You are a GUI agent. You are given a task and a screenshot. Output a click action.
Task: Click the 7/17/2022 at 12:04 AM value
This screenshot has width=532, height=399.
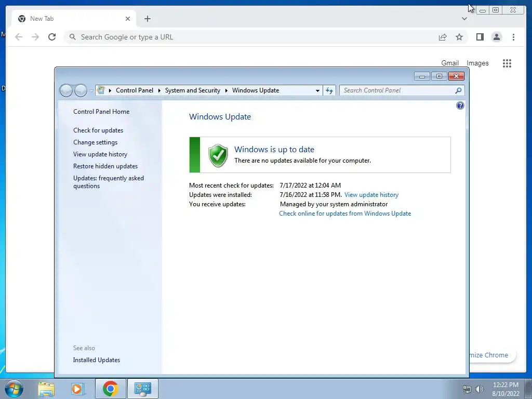click(310, 185)
